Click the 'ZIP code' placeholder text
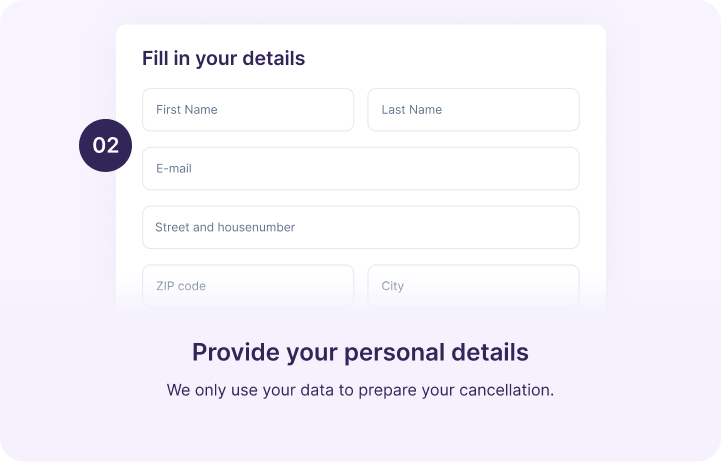The width and height of the screenshot is (721, 462). [181, 286]
